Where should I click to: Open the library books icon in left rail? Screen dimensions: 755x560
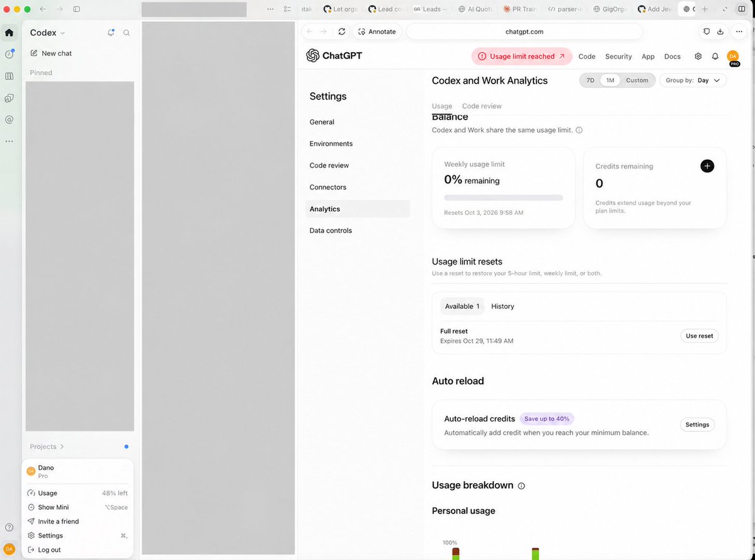[x=9, y=76]
